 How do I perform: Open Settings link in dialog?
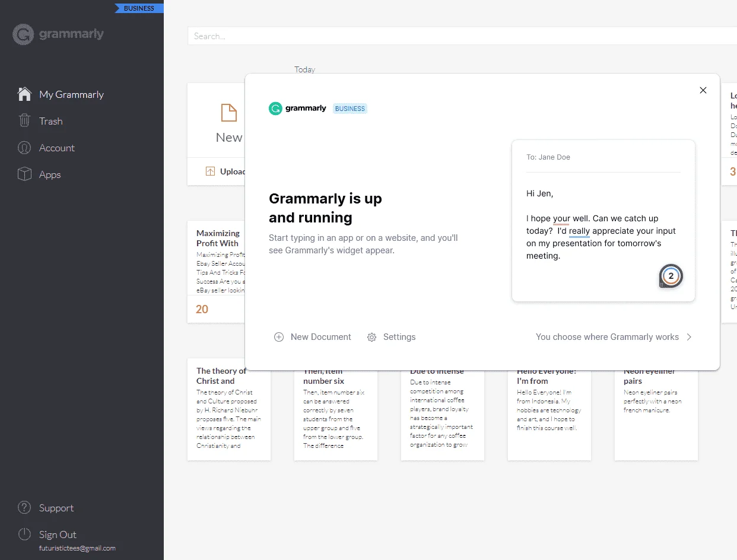coord(399,337)
